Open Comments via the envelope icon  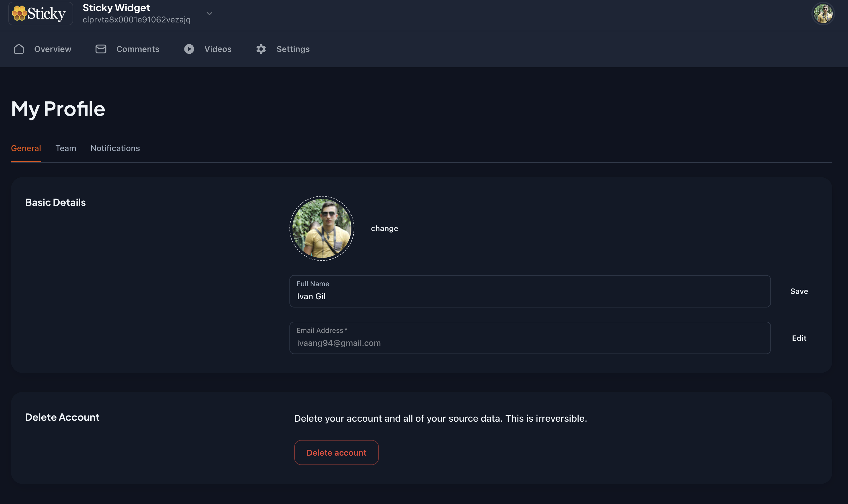101,49
